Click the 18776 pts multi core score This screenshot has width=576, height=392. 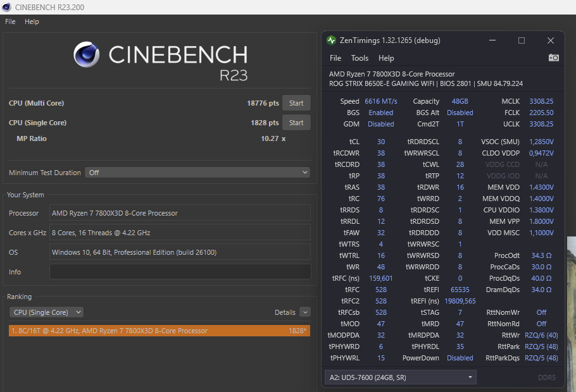pos(263,103)
